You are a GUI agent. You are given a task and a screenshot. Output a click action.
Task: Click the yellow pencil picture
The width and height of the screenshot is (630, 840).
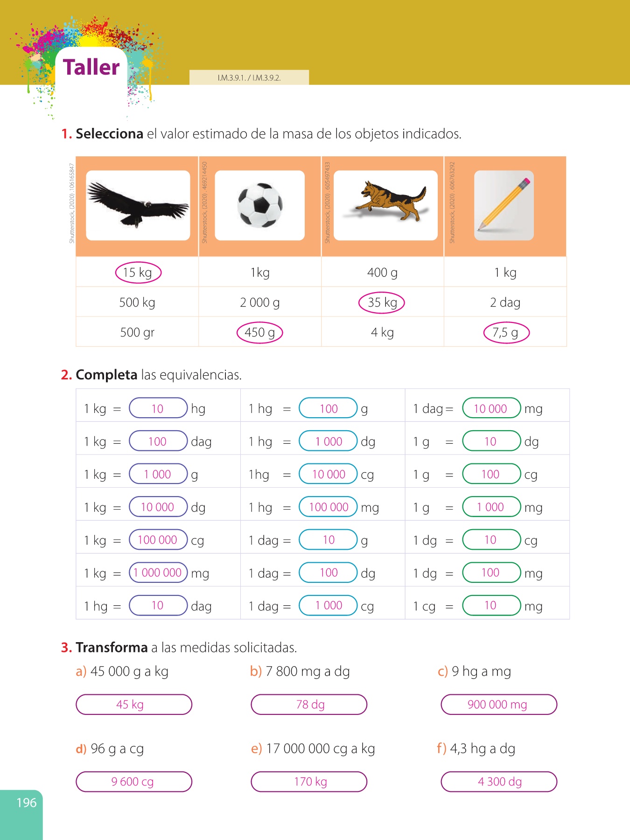[504, 205]
